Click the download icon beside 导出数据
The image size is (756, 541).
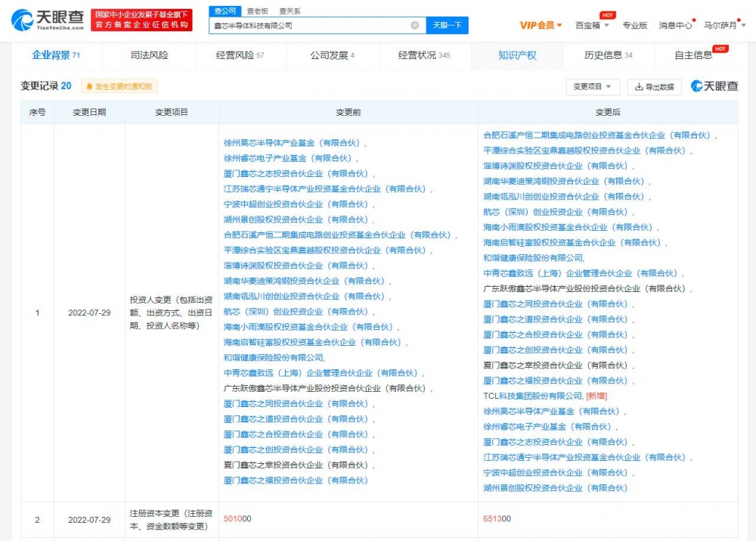coord(639,87)
